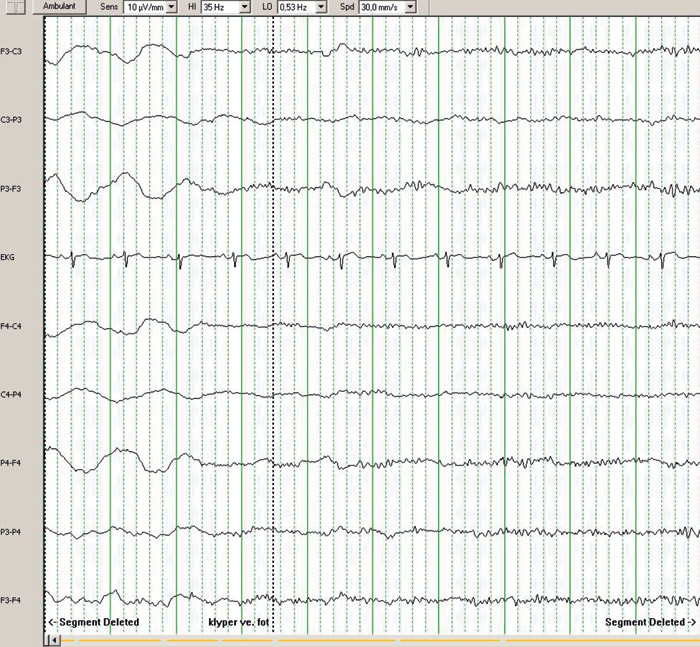The height and width of the screenshot is (647, 700).
Task: Select the C3-P3 channel label
Action: coord(13,119)
